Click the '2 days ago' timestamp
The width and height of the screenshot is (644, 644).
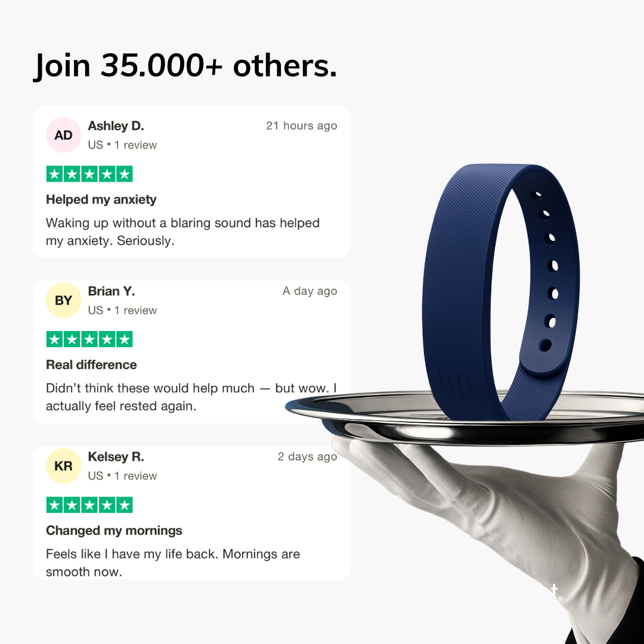tap(307, 457)
